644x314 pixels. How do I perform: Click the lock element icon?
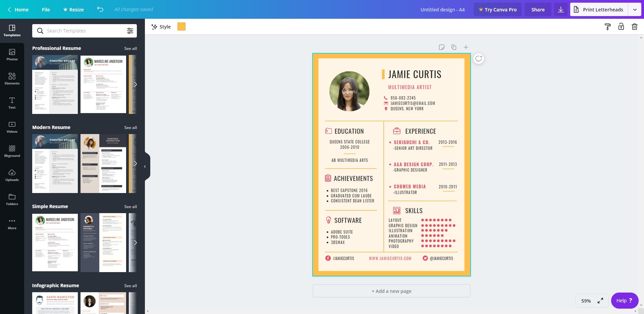(x=621, y=27)
